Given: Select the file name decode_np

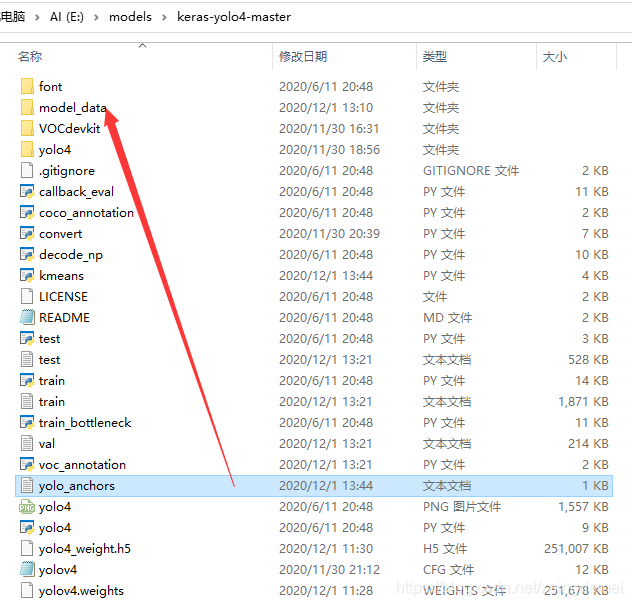Looking at the screenshot, I should click(x=71, y=255).
